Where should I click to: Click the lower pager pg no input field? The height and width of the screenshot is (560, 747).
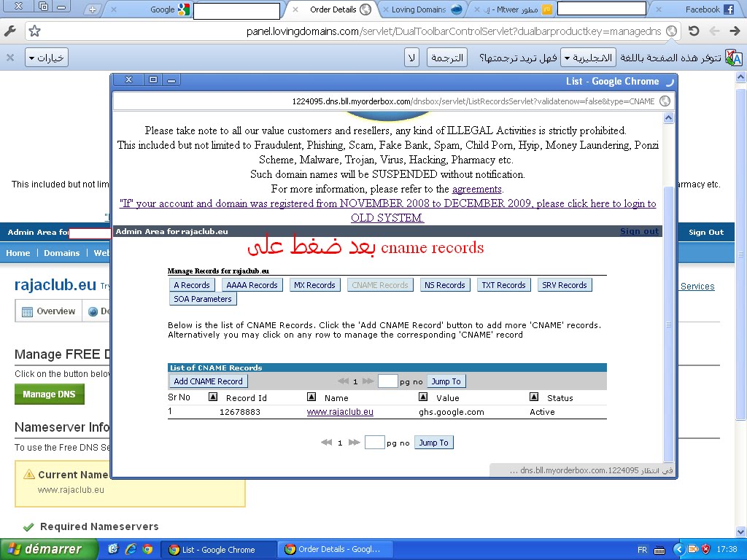[x=374, y=443]
